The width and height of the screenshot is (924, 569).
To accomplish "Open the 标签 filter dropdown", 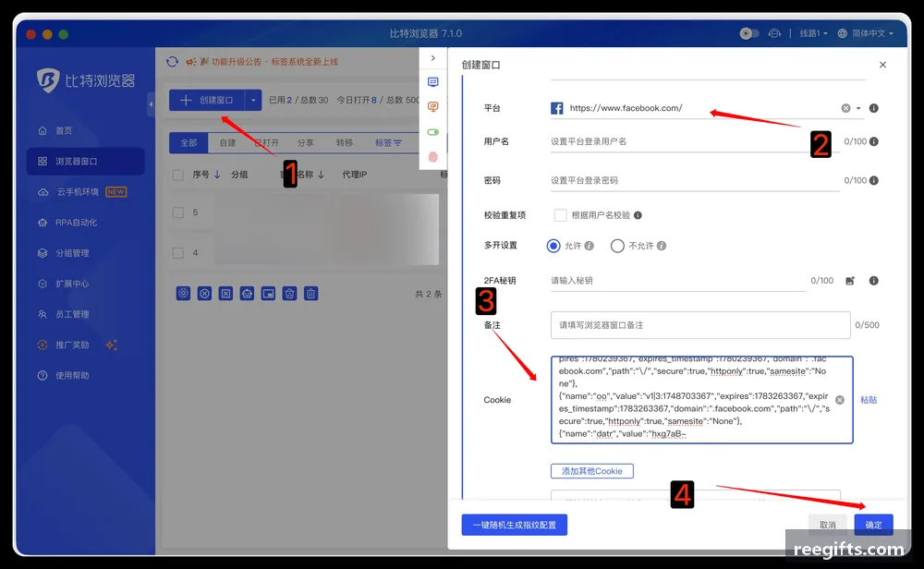I will click(388, 142).
